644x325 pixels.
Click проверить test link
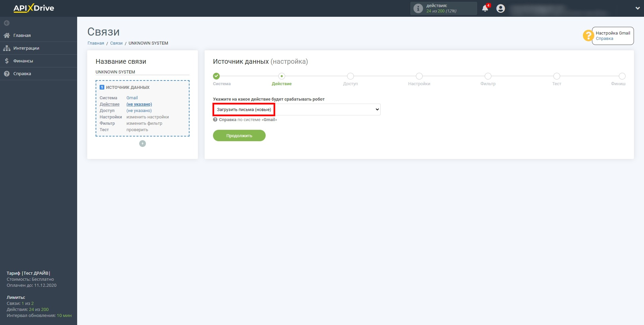point(137,130)
